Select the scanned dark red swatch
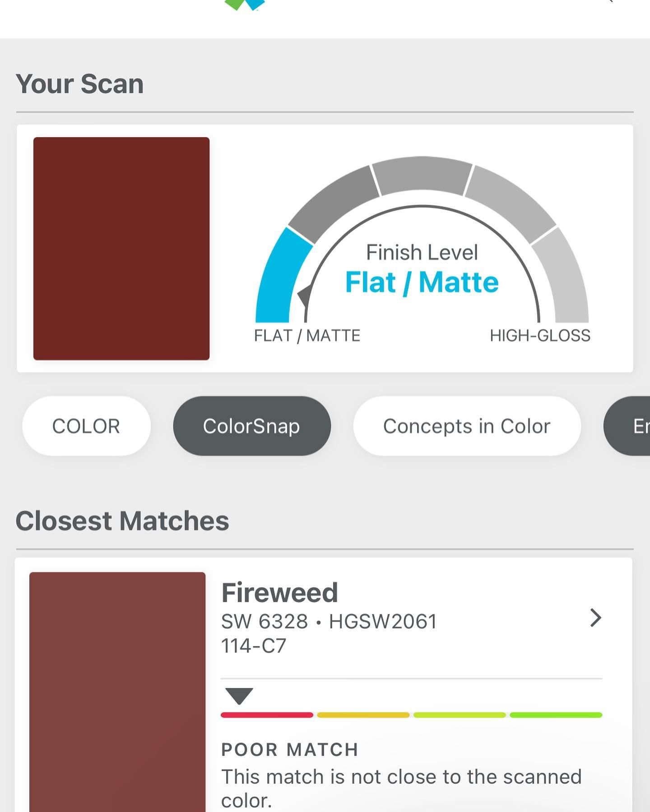Screen dimensions: 650x812 (x=121, y=249)
